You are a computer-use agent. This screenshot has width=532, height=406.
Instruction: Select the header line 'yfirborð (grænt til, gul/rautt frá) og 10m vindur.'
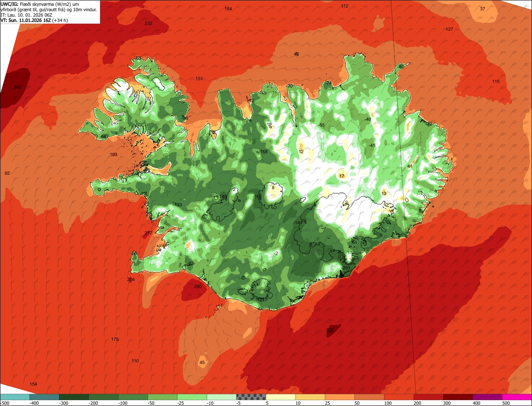[49, 9]
